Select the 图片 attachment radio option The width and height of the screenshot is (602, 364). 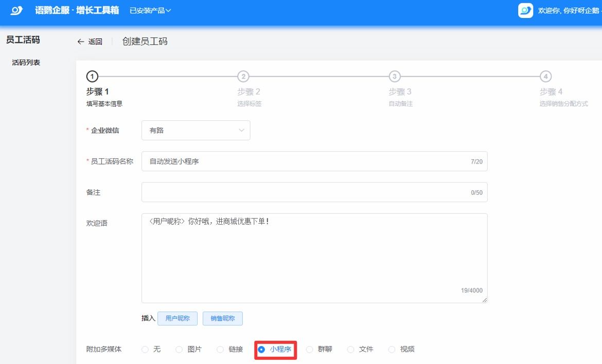[180, 350]
